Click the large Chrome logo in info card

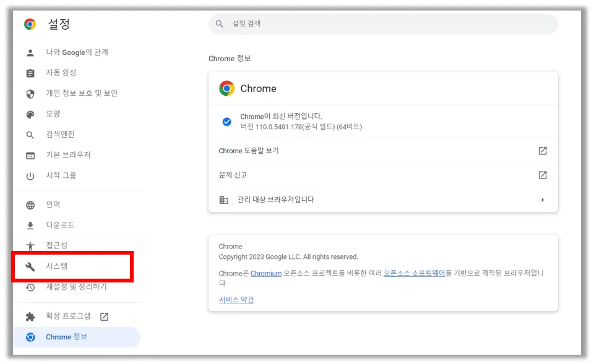pyautogui.click(x=226, y=88)
